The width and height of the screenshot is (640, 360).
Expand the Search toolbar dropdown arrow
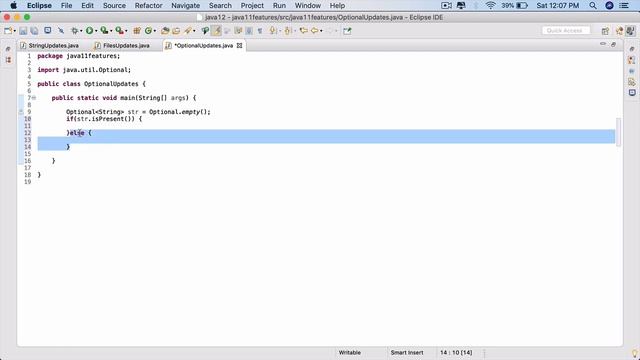point(194,31)
